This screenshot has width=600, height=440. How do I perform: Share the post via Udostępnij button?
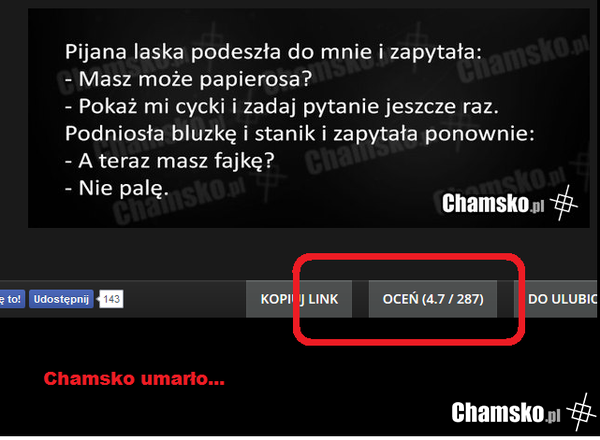(x=61, y=299)
